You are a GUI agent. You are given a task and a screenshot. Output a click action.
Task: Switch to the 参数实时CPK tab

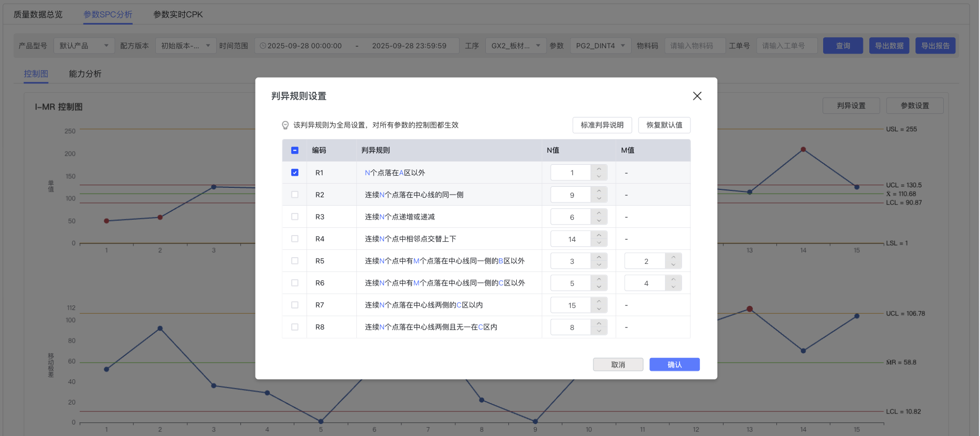click(178, 15)
